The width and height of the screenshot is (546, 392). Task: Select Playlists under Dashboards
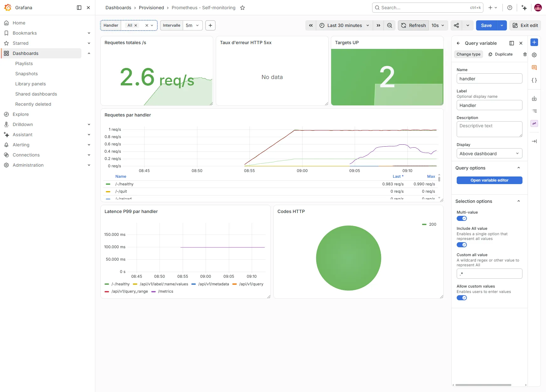pyautogui.click(x=24, y=63)
